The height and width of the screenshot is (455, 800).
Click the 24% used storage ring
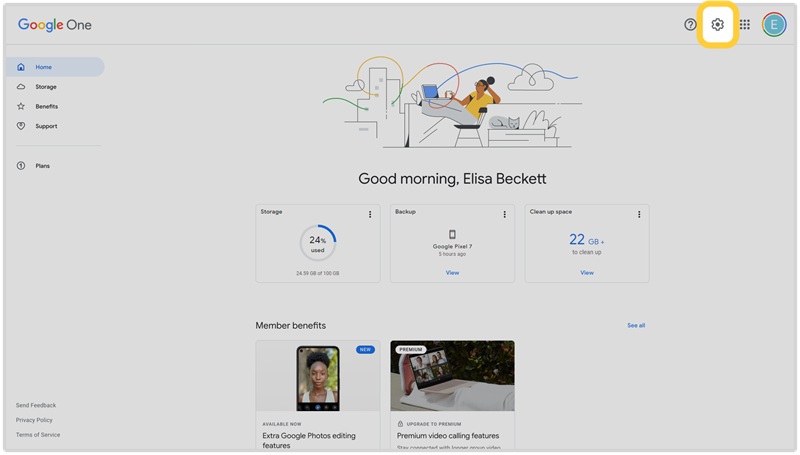click(x=318, y=243)
